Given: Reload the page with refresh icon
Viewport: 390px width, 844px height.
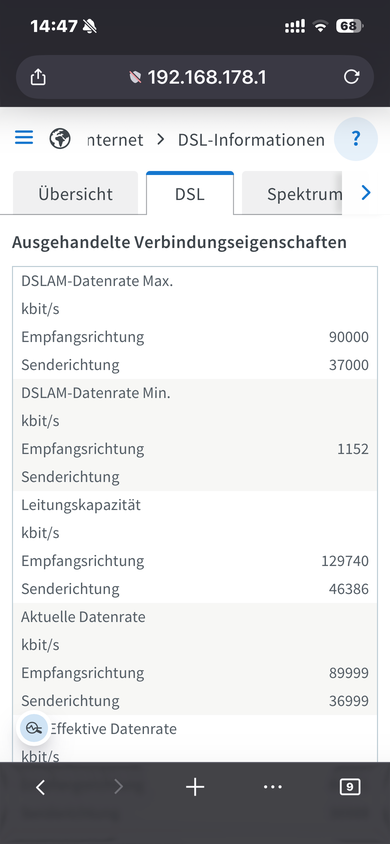Looking at the screenshot, I should point(351,77).
